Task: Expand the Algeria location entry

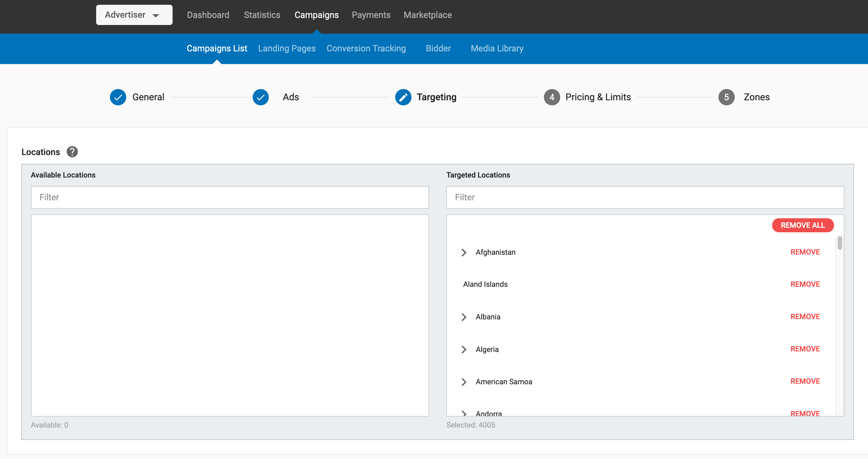Action: point(464,349)
